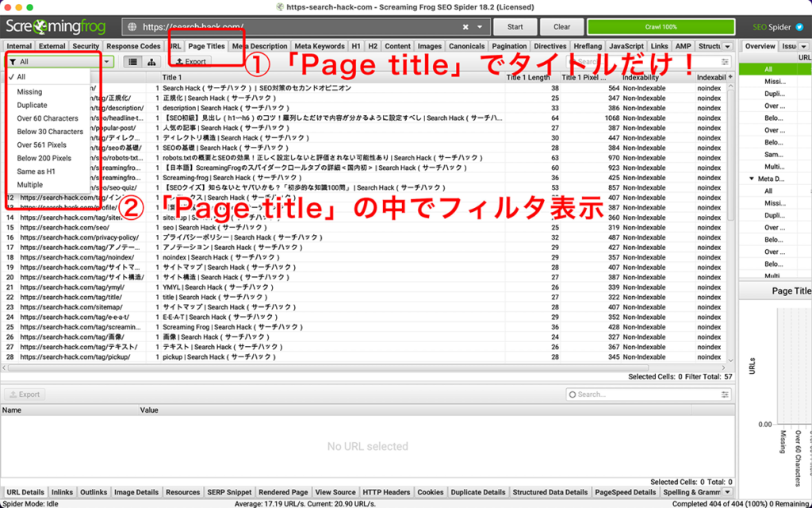Click the Crawl 100% progress bar

point(661,27)
